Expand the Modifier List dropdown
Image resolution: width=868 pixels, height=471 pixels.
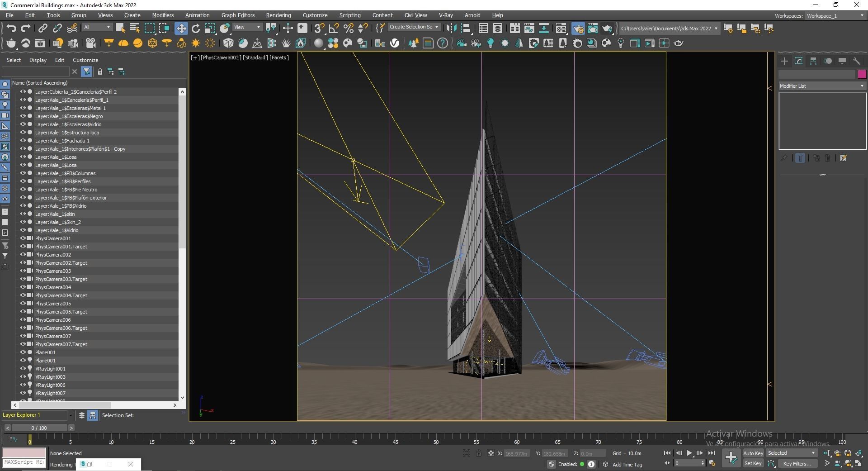pos(822,86)
